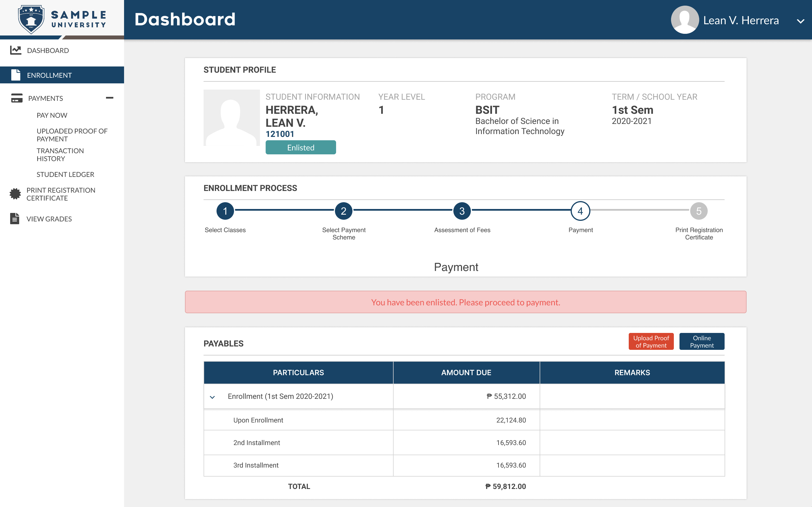812x507 pixels.
Task: Go to Transaction History
Action: [60, 155]
